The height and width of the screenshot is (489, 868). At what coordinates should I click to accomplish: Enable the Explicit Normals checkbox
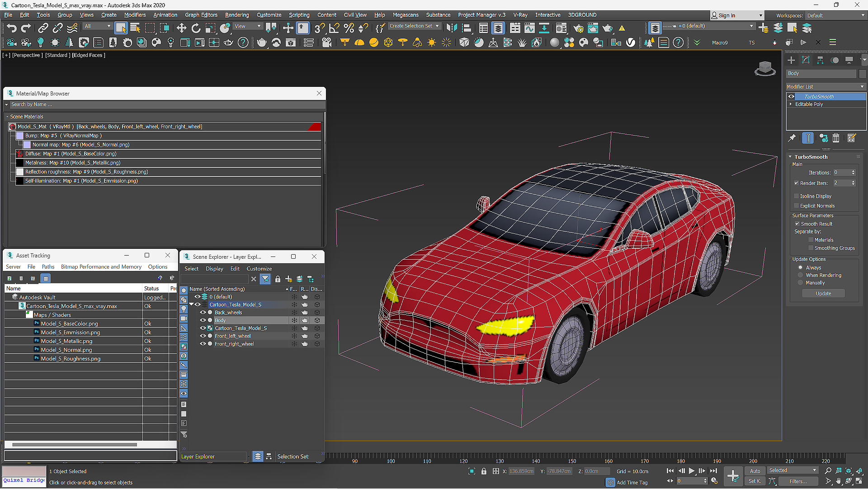797,206
